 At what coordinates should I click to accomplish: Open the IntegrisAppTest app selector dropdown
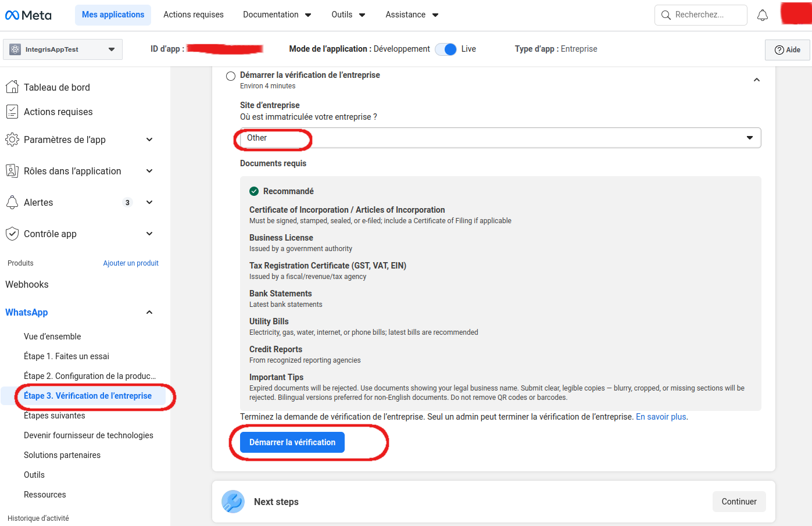click(63, 49)
